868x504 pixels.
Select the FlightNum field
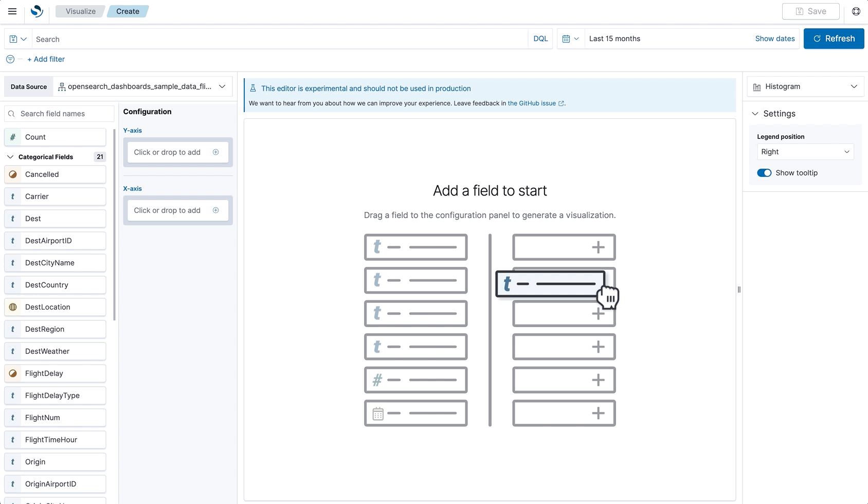click(55, 418)
